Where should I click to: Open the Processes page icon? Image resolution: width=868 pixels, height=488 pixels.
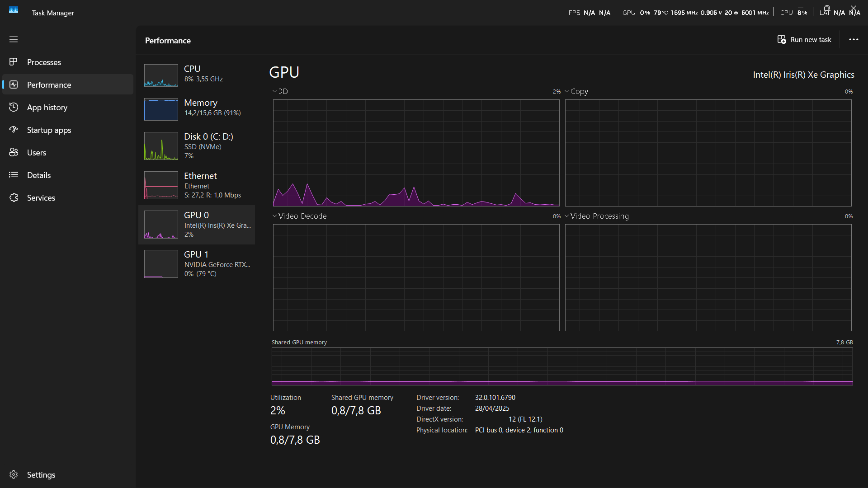pos(14,62)
